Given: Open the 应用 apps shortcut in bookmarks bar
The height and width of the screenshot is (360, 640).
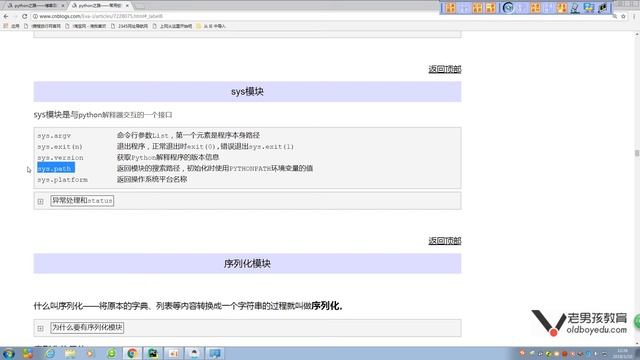Looking at the screenshot, I should [x=11, y=26].
